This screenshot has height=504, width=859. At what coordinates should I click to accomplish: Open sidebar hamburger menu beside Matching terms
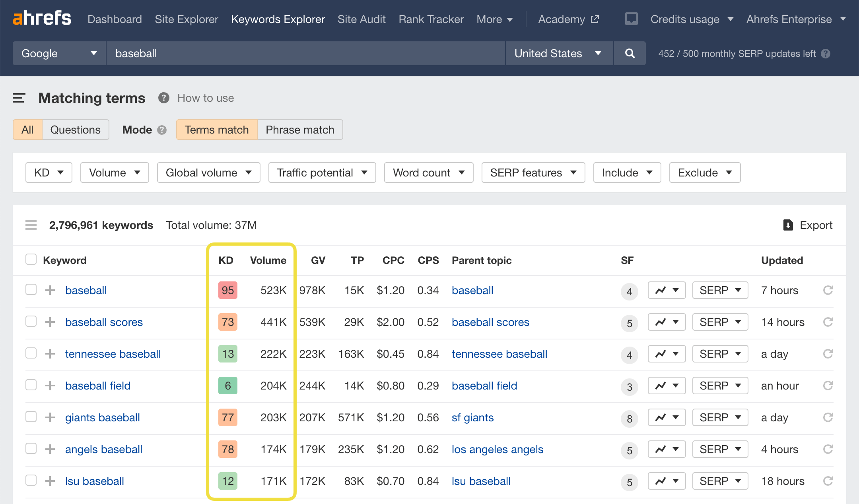(x=19, y=98)
